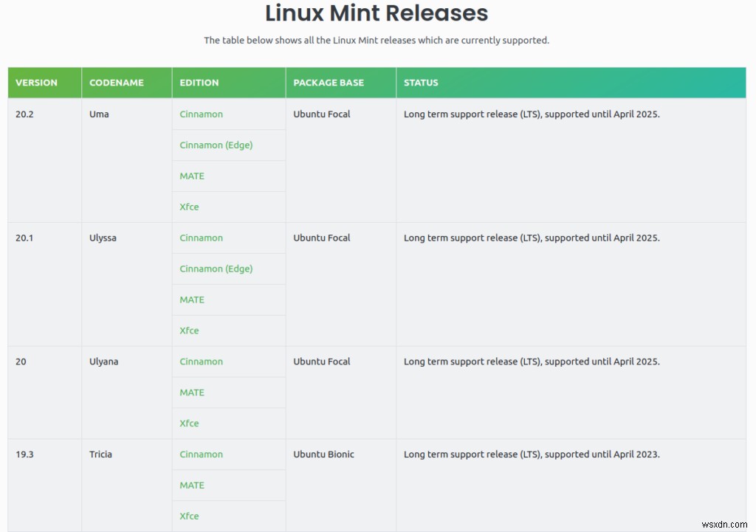Click the codename Tricia
The image size is (756, 532).
click(100, 455)
